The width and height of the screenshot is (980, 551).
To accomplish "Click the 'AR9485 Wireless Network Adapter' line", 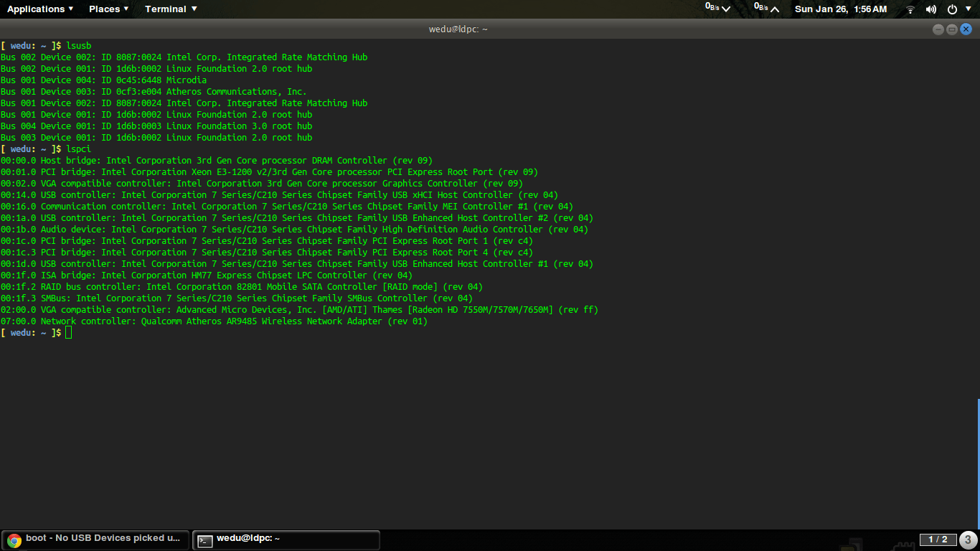I will coord(214,321).
